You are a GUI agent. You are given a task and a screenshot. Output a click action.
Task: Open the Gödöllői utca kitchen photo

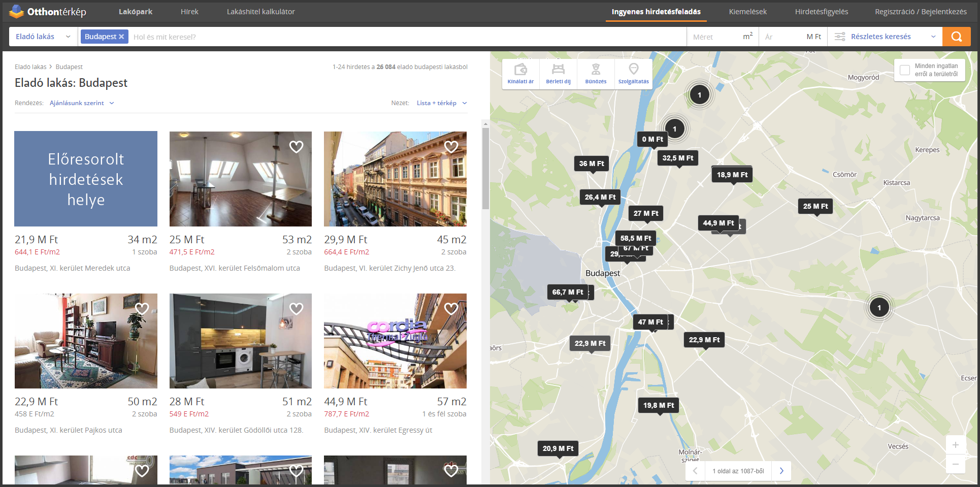240,341
